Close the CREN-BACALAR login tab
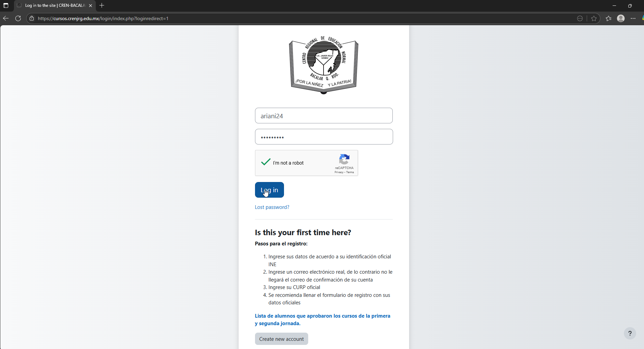Viewport: 644px width, 349px height. [x=90, y=5]
